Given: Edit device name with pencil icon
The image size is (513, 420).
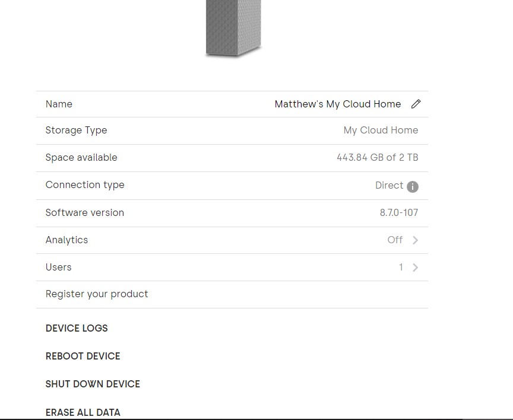Looking at the screenshot, I should point(416,104).
